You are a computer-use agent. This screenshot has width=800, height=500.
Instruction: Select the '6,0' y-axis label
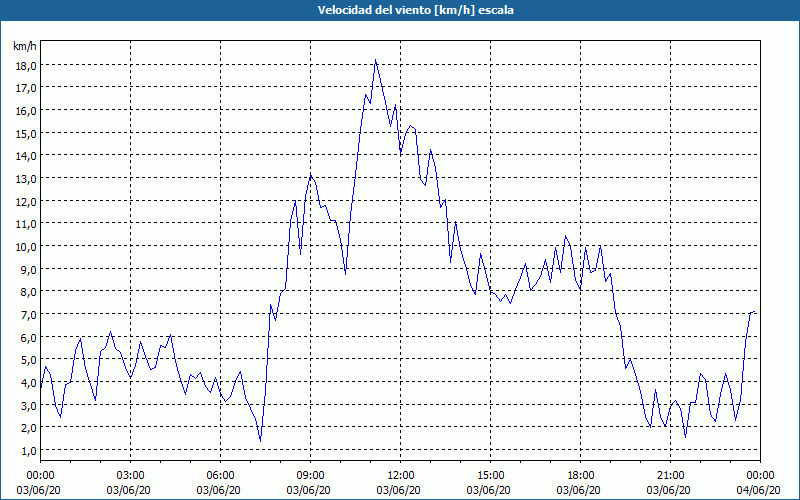pyautogui.click(x=29, y=337)
